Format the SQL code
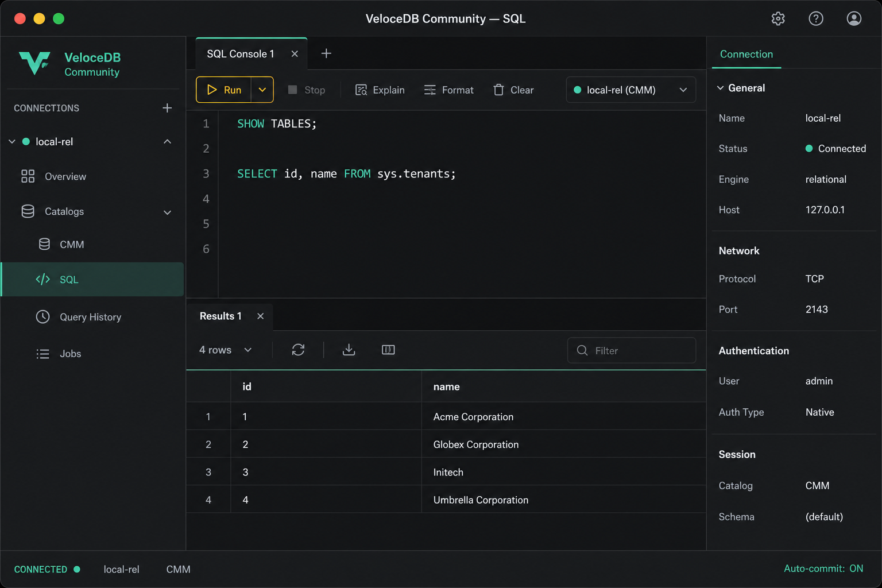 [448, 90]
